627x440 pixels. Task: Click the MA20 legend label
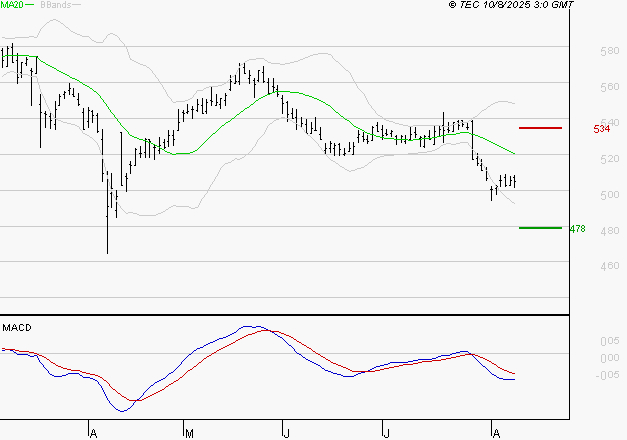tap(12, 5)
